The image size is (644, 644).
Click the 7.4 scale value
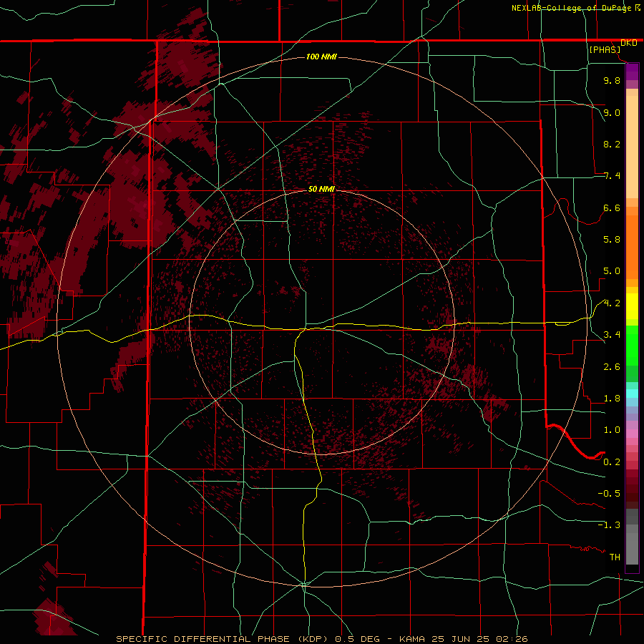point(612,176)
